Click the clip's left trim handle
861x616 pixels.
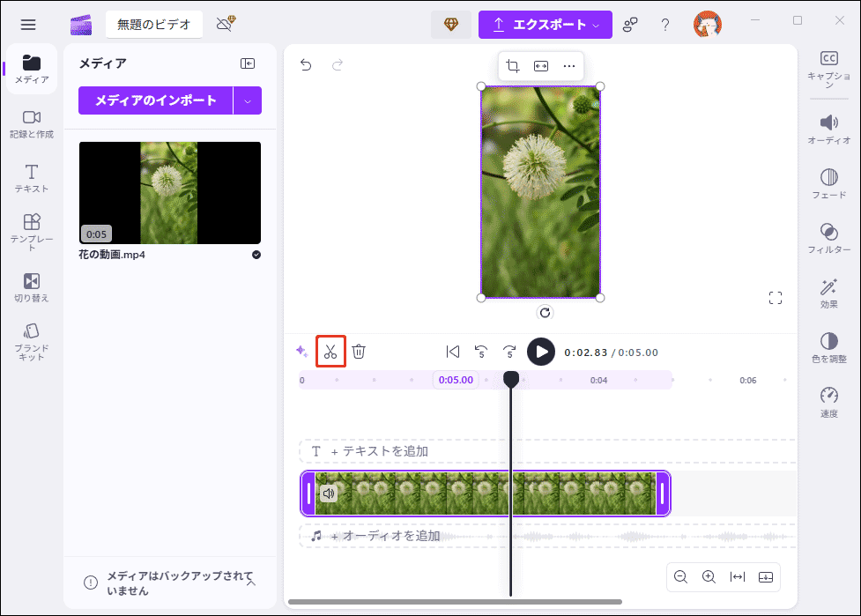pyautogui.click(x=308, y=494)
